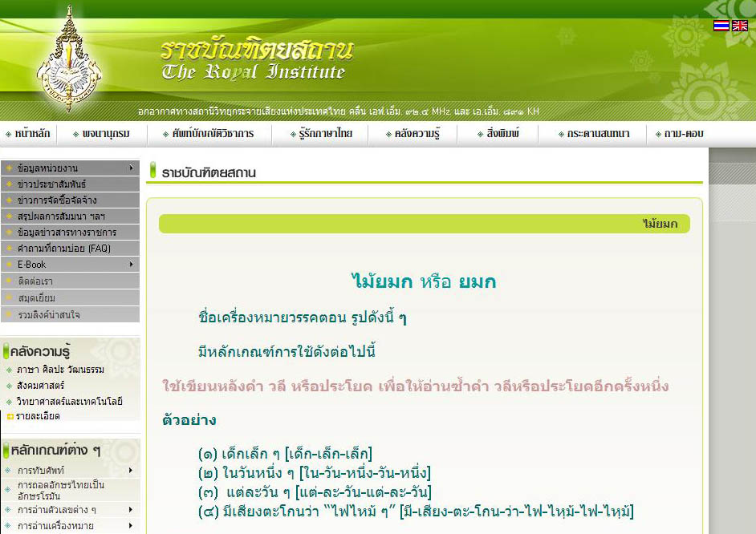Click the หลักเกณฑ์ต่าง ๆ section header
The height and width of the screenshot is (534, 756).
tap(55, 451)
